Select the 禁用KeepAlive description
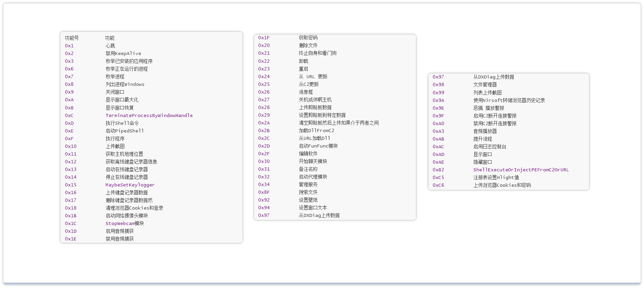Image resolution: width=644 pixels, height=288 pixels. (x=123, y=53)
